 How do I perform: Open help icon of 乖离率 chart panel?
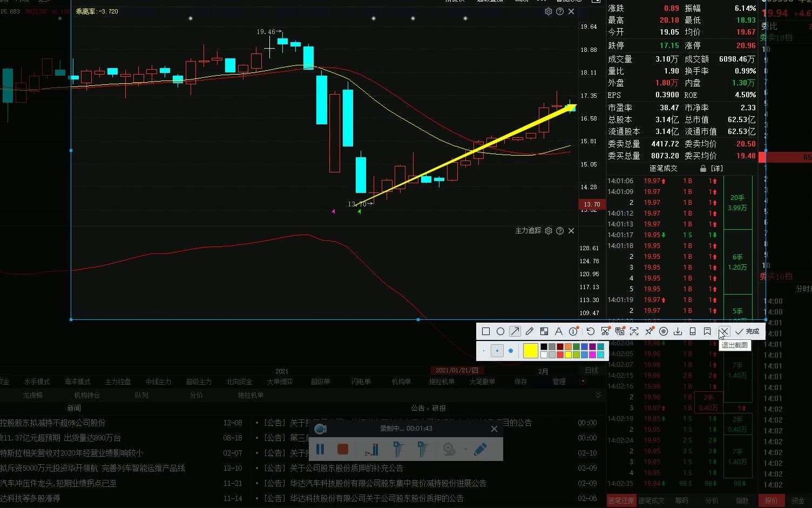560,11
